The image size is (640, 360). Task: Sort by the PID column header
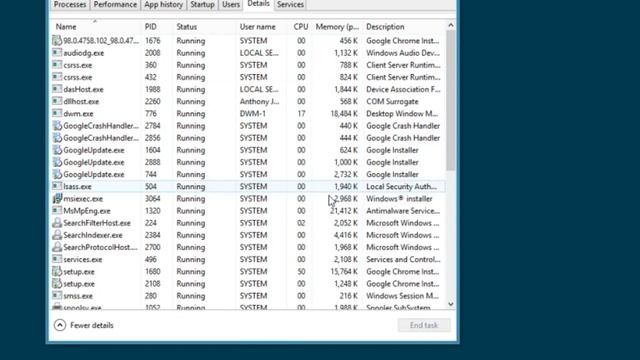tap(157, 27)
